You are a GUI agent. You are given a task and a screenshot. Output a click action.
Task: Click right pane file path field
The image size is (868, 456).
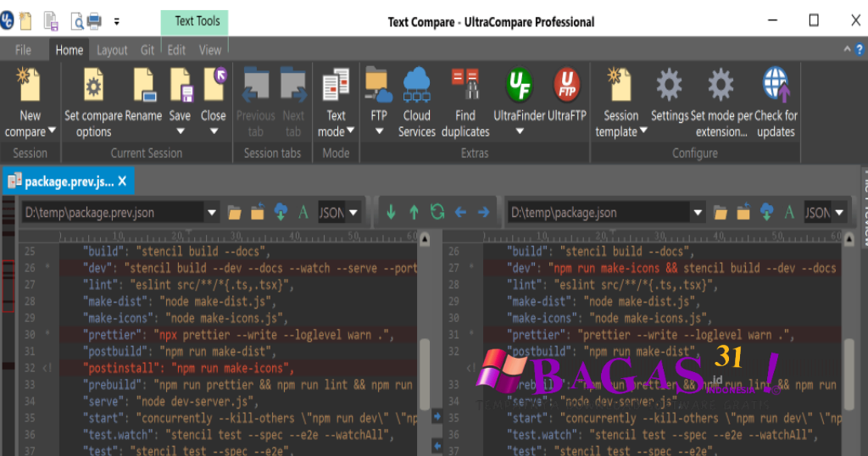click(598, 213)
